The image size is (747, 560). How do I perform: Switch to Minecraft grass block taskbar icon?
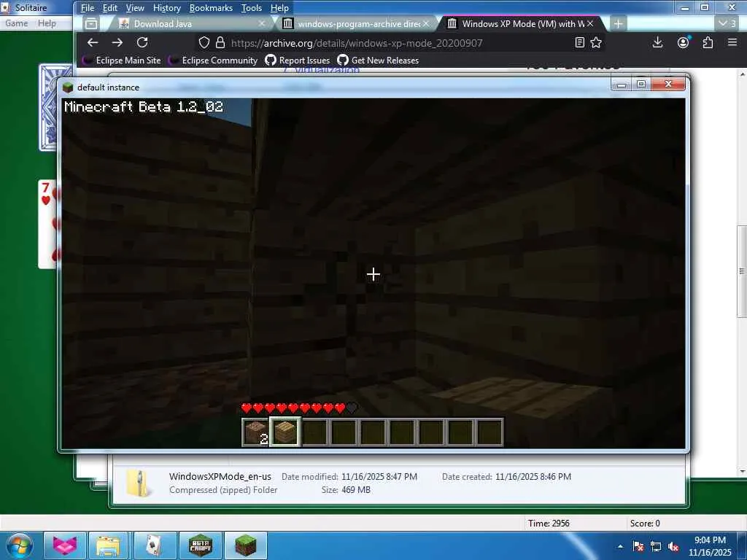pos(245,545)
